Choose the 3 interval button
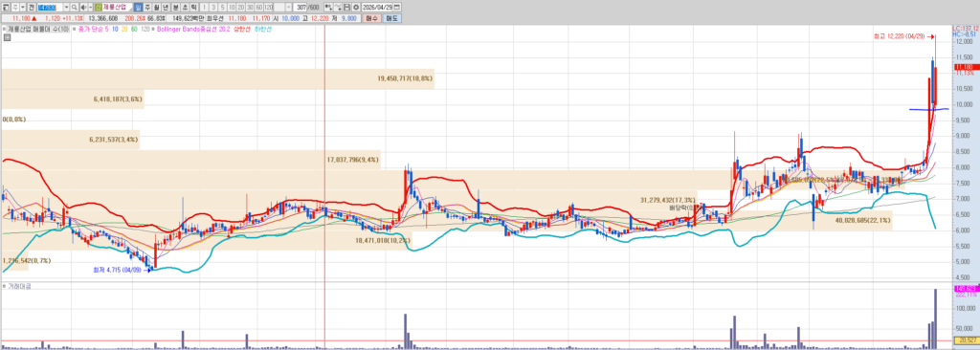 [x=213, y=7]
